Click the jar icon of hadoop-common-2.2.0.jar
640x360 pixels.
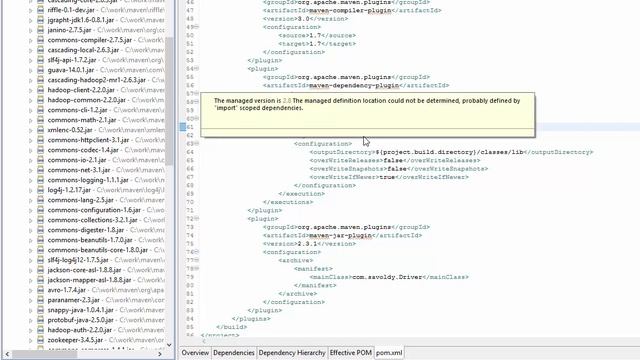click(x=40, y=100)
